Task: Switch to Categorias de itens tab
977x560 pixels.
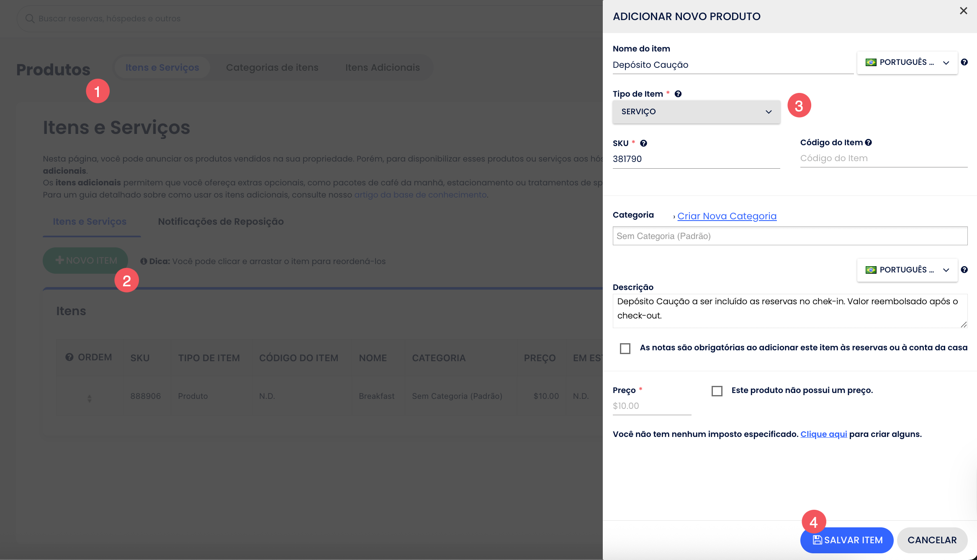Action: 272,68
